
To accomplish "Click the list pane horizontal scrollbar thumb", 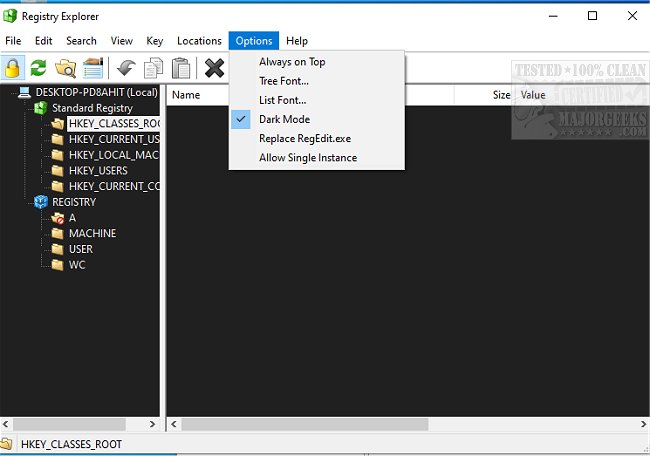I will click(x=305, y=424).
